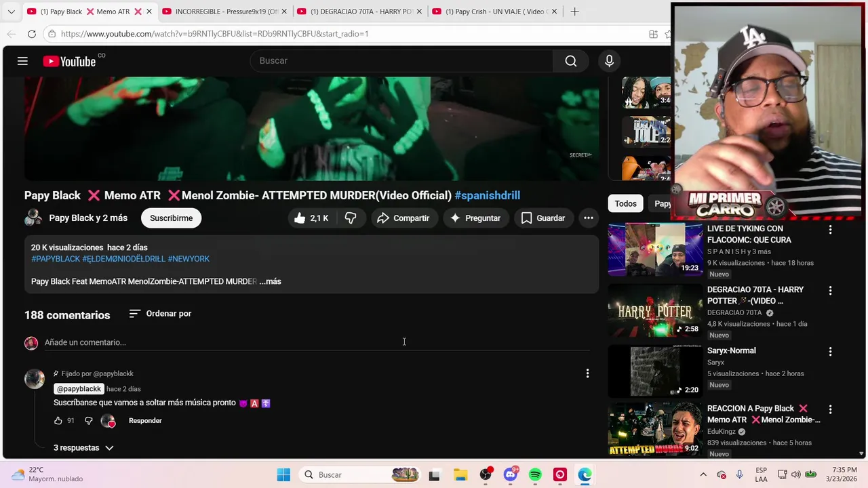This screenshot has height=488, width=868.
Task: Subscribe with the Suscribirme button
Action: click(x=172, y=218)
